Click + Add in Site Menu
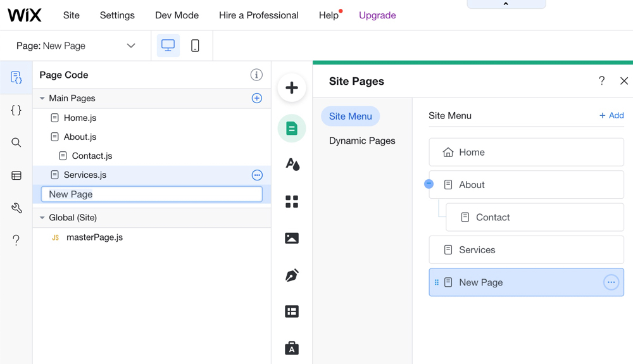The width and height of the screenshot is (633, 364). coord(611,115)
